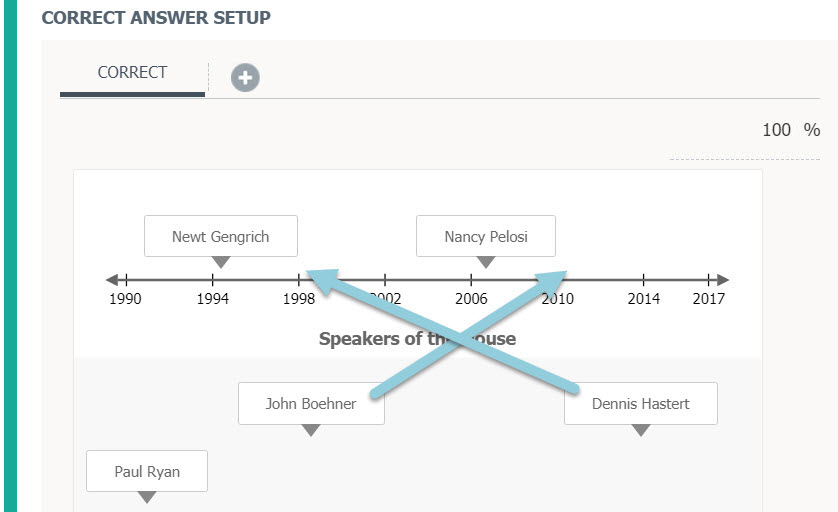Click the pointer triangle under Newt Gengrich
The width and height of the screenshot is (838, 512).
(x=221, y=262)
